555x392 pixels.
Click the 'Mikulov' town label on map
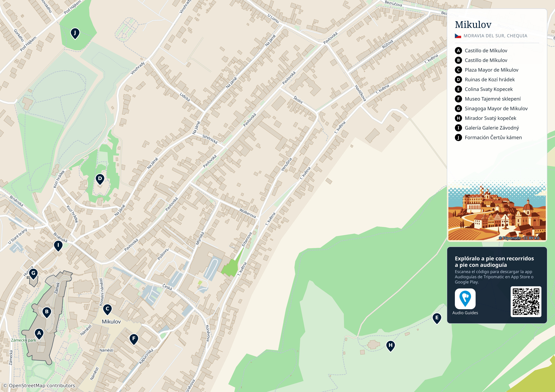(111, 322)
